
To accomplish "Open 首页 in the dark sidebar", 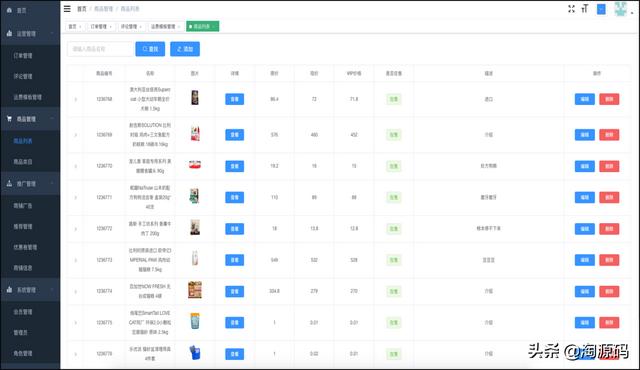I will click(30, 11).
